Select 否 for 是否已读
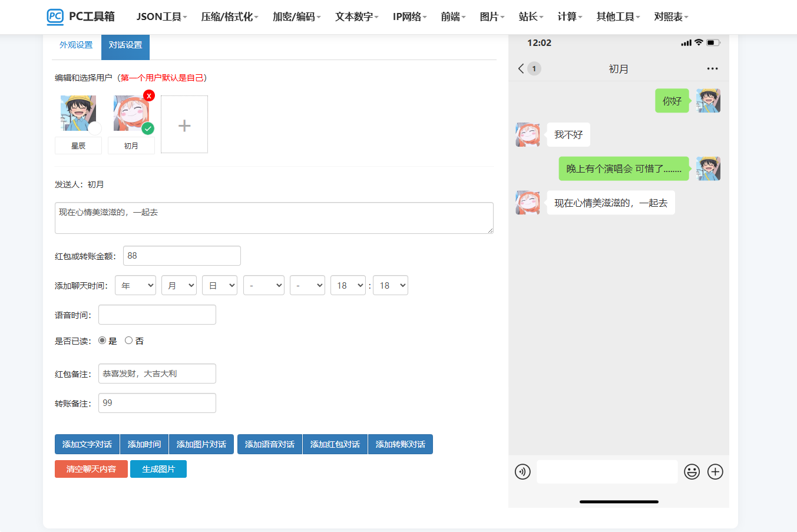Viewport: 797px width, 532px height. [x=128, y=341]
